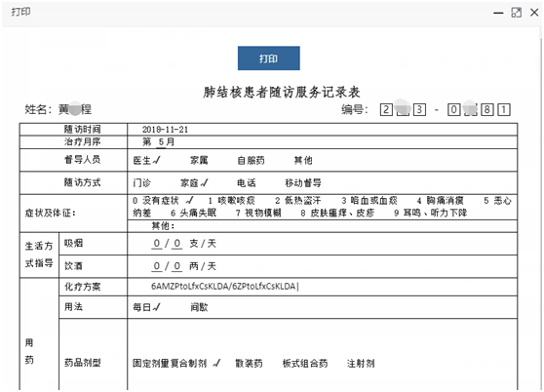This screenshot has width=544, height=392.
Task: Select 间歇 medication usage option
Action: point(199,307)
